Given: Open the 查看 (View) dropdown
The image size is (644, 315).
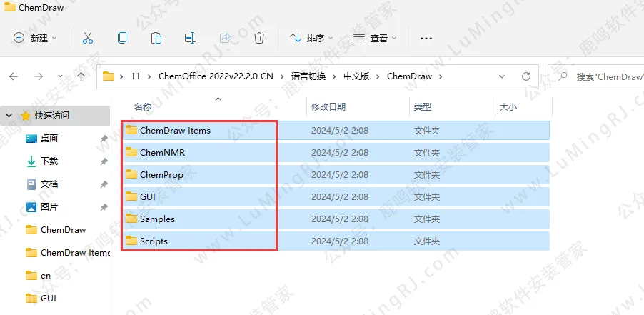Looking at the screenshot, I should point(375,38).
